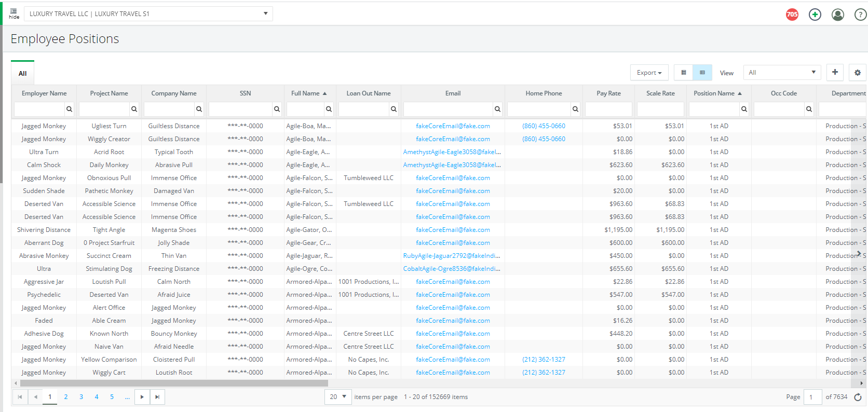The width and height of the screenshot is (868, 412).
Task: Click phone (212) 362-1327 in Yellow Comparison row
Action: 544,360
